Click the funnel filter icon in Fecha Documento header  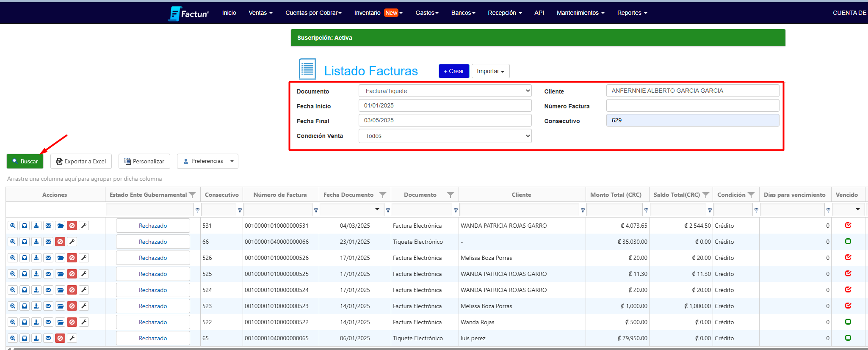[x=382, y=195]
